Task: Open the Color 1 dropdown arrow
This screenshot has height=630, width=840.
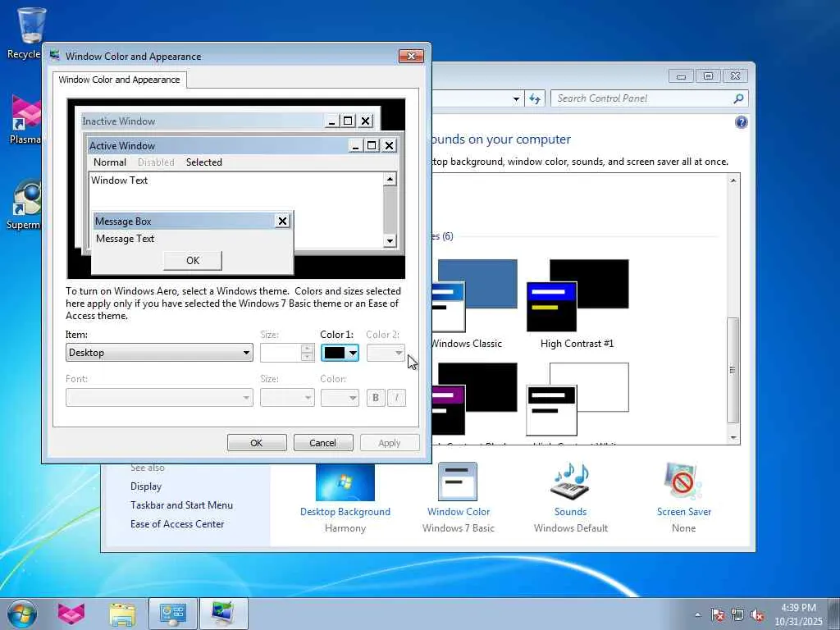Action: 353,353
